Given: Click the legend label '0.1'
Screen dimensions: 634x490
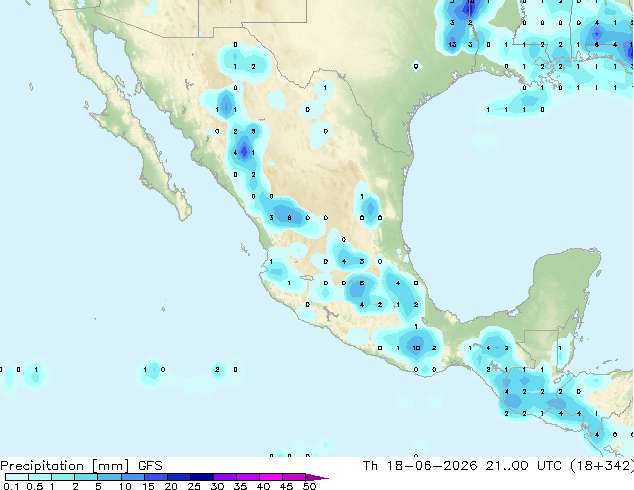Looking at the screenshot, I should (11, 486).
